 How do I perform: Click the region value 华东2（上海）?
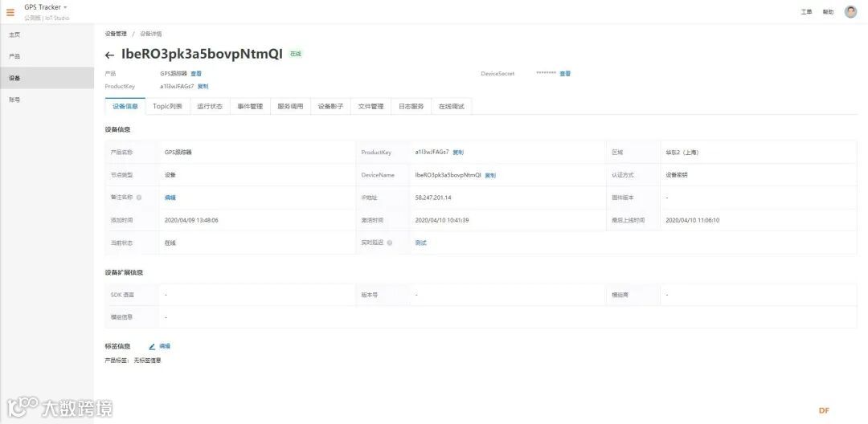[682, 152]
